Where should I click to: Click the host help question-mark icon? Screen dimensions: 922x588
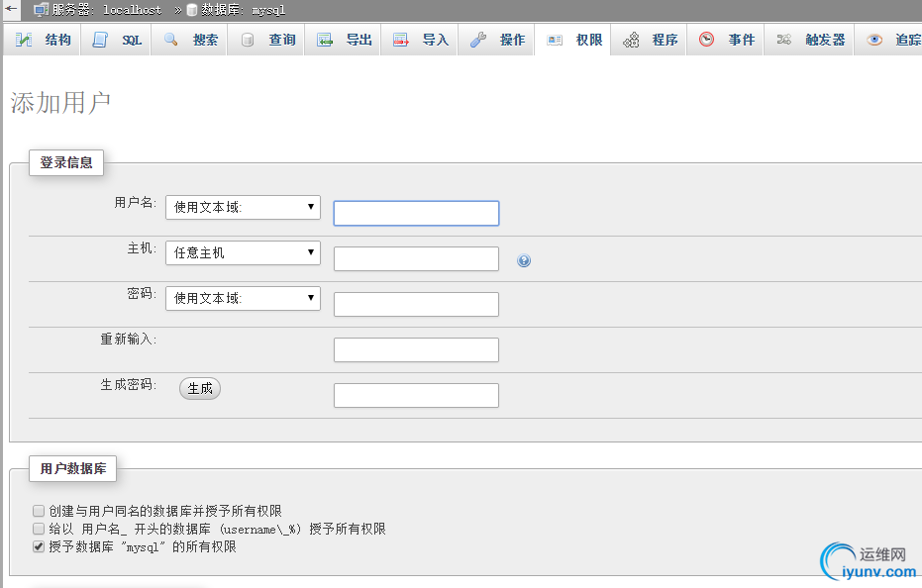pyautogui.click(x=524, y=260)
